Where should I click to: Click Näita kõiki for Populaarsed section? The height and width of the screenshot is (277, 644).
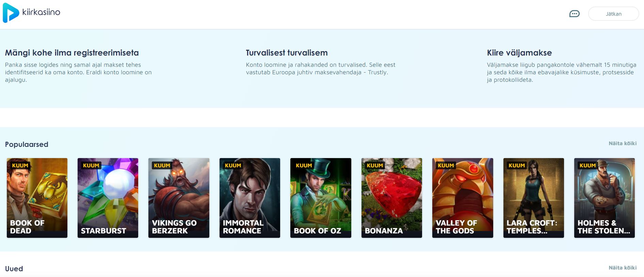[623, 143]
